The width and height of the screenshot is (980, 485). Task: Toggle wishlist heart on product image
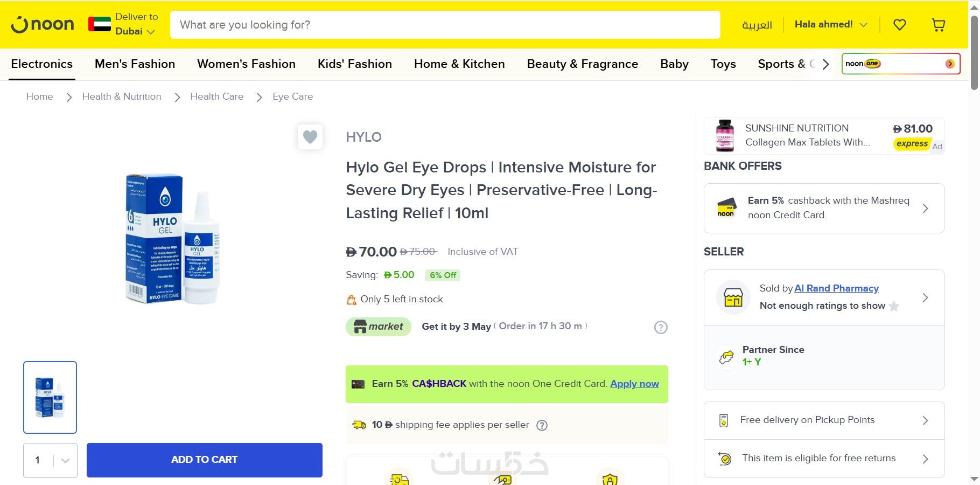tap(310, 137)
